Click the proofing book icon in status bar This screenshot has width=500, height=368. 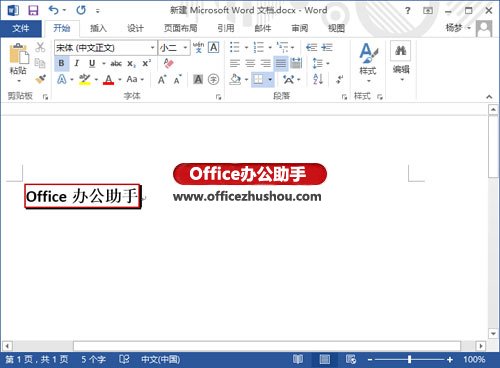click(x=124, y=359)
